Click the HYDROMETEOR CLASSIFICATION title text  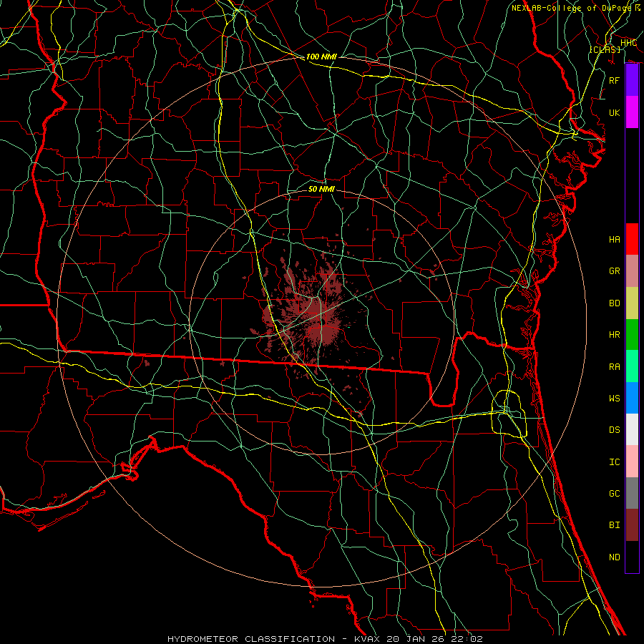(x=251, y=639)
